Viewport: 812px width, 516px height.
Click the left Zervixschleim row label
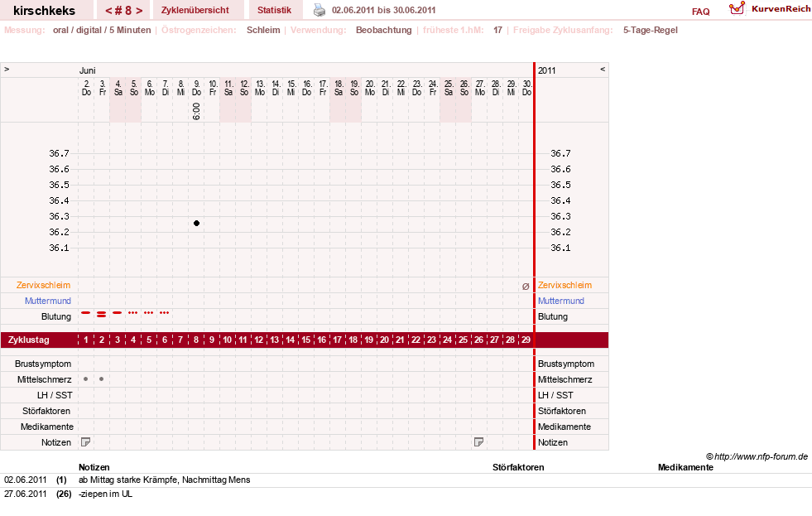coord(44,285)
